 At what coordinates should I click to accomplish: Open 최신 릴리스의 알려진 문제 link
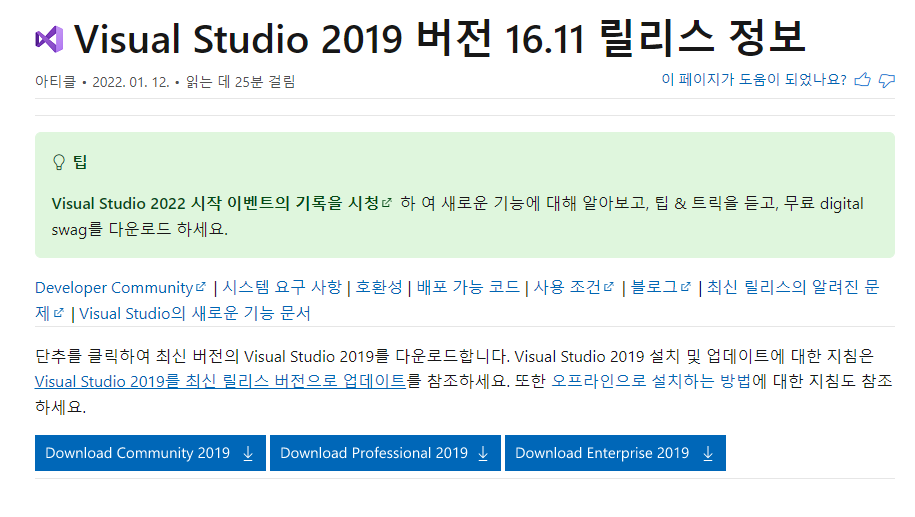pos(792,288)
